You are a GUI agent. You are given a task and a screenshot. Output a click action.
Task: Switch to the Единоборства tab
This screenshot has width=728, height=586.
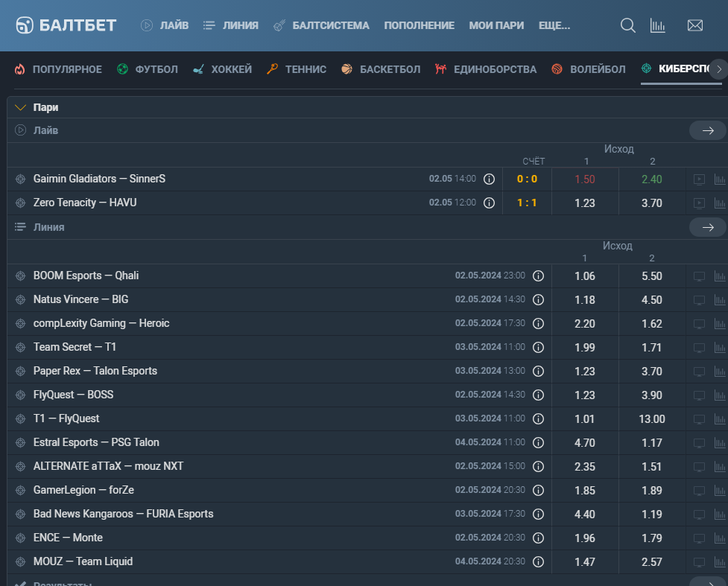(x=486, y=69)
